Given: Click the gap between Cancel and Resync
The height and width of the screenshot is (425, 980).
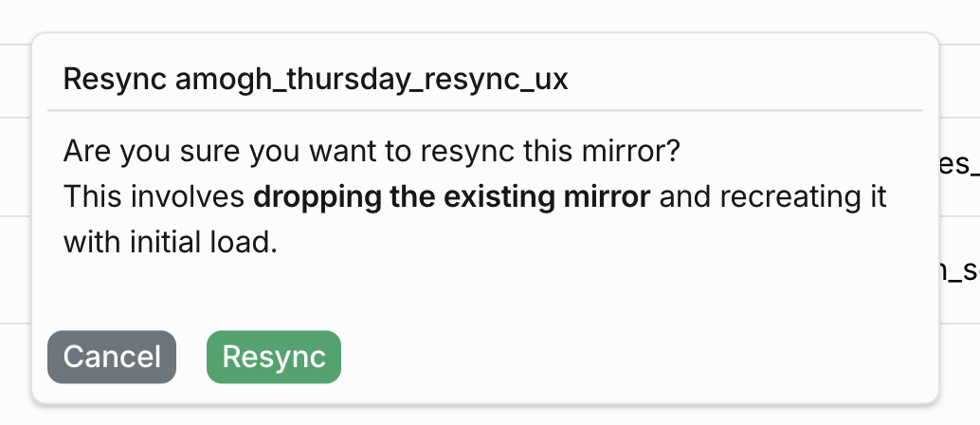Looking at the screenshot, I should tap(191, 357).
